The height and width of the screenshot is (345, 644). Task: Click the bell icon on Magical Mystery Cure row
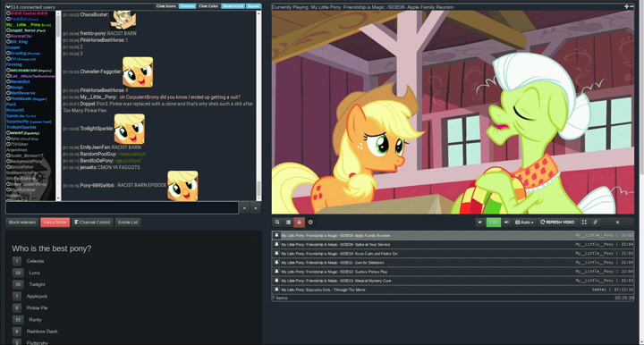pyautogui.click(x=276, y=280)
